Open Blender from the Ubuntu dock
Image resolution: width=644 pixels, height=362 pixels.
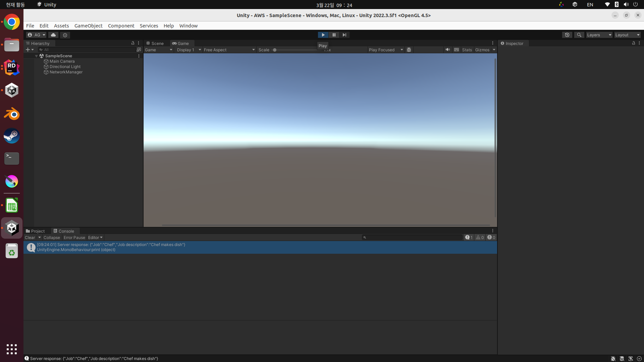pyautogui.click(x=12, y=114)
